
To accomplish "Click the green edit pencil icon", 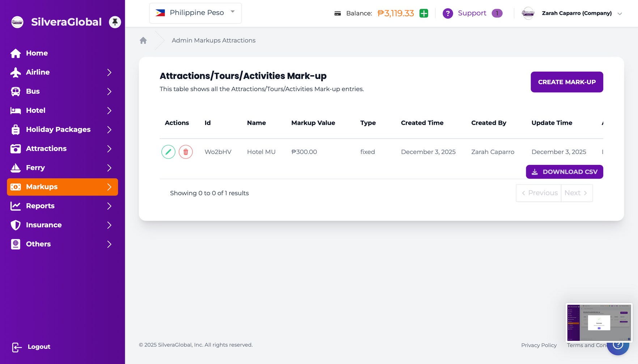I will (168, 152).
